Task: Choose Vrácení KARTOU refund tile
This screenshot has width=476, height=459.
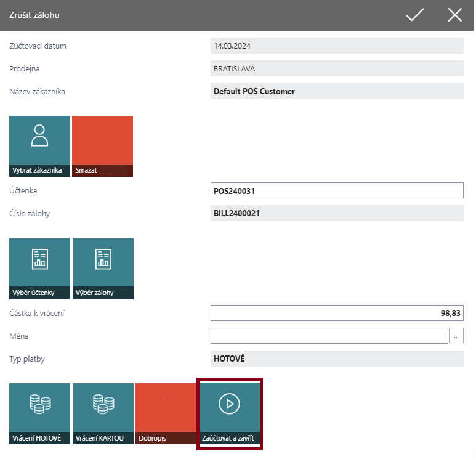Action: [103, 413]
